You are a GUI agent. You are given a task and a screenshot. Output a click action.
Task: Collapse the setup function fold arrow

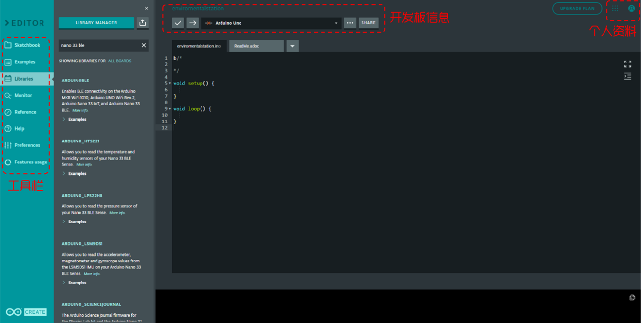[x=170, y=83]
